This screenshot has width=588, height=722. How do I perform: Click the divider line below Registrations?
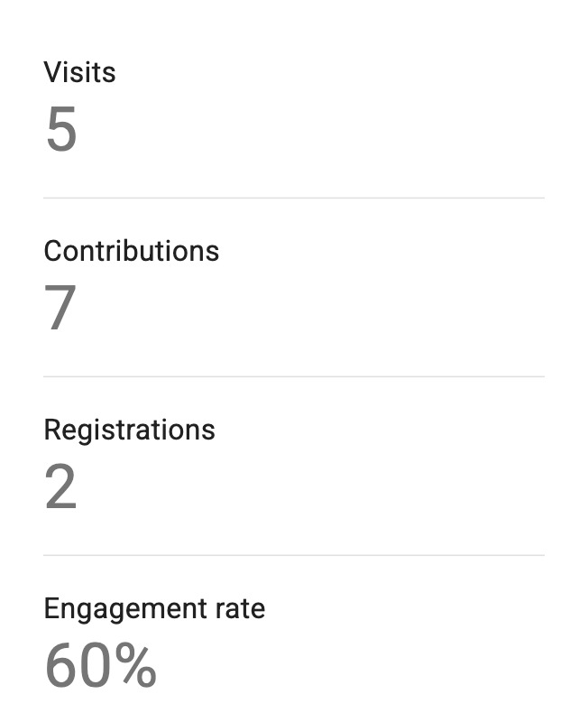pyautogui.click(x=294, y=555)
